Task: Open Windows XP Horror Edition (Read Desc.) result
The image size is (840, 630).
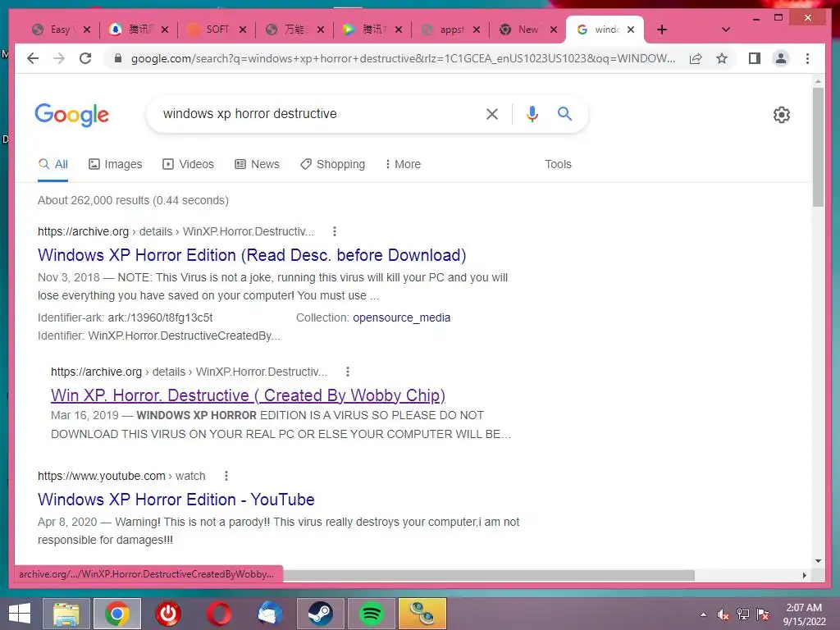Action: tap(252, 255)
